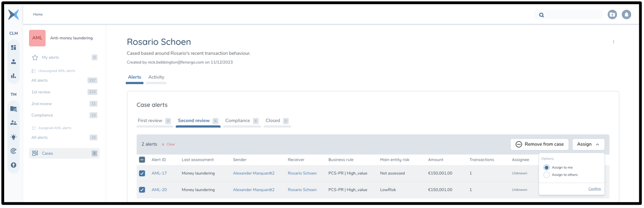Open the CLM bar chart icon
This screenshot has height=208, width=644.
click(14, 76)
